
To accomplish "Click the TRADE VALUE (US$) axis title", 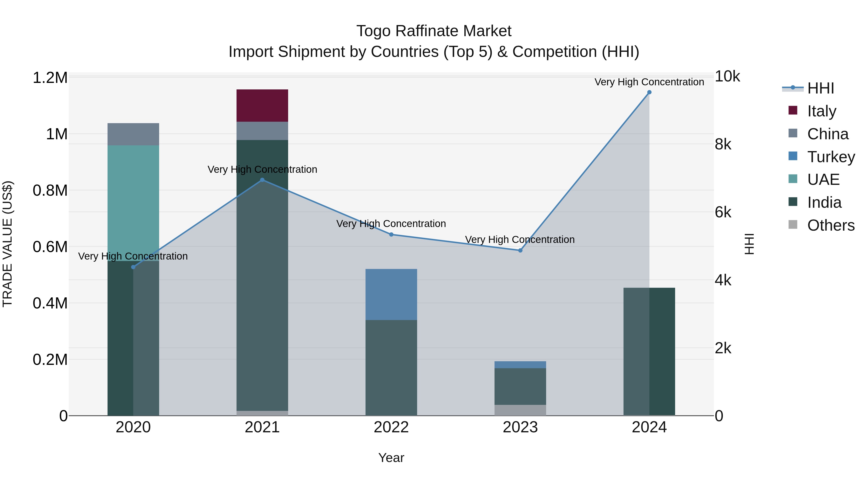I will [x=7, y=244].
